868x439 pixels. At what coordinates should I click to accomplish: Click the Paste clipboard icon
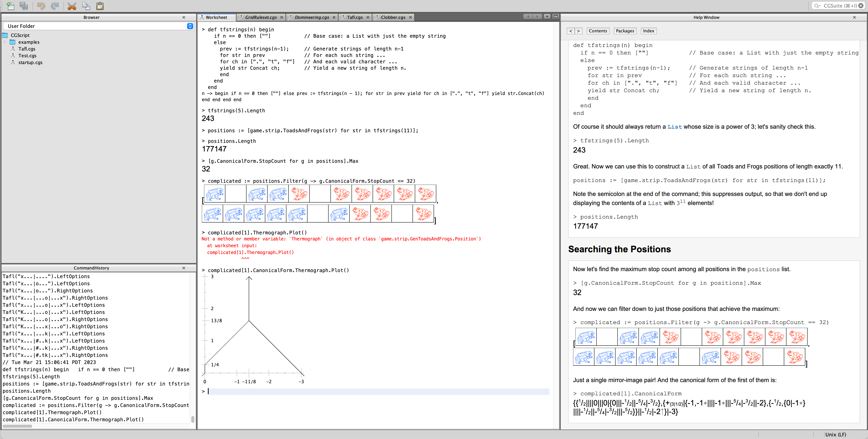click(x=100, y=6)
